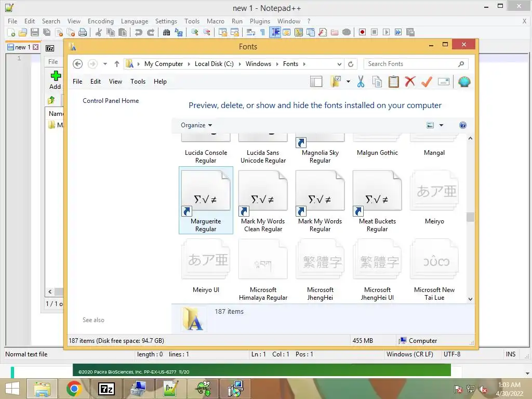This screenshot has width=532, height=399.
Task: Click Redo icon in Notepad++ toolbar
Action: pos(151,32)
